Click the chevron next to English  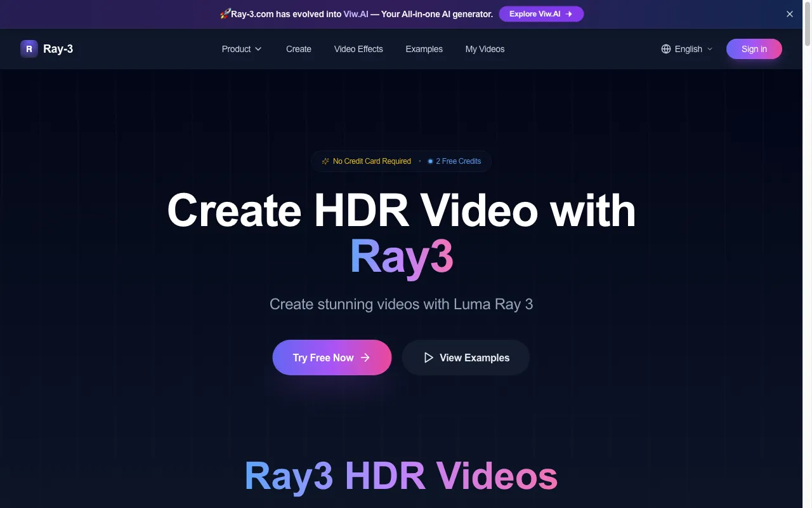tap(710, 49)
